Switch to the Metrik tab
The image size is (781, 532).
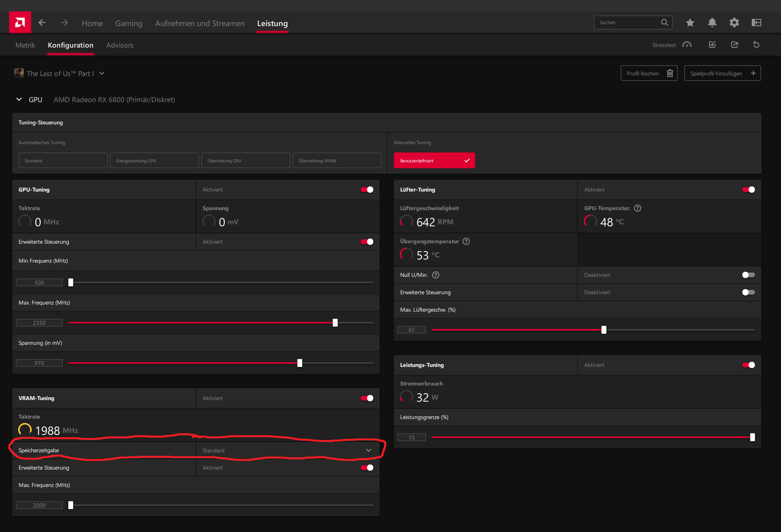click(26, 45)
